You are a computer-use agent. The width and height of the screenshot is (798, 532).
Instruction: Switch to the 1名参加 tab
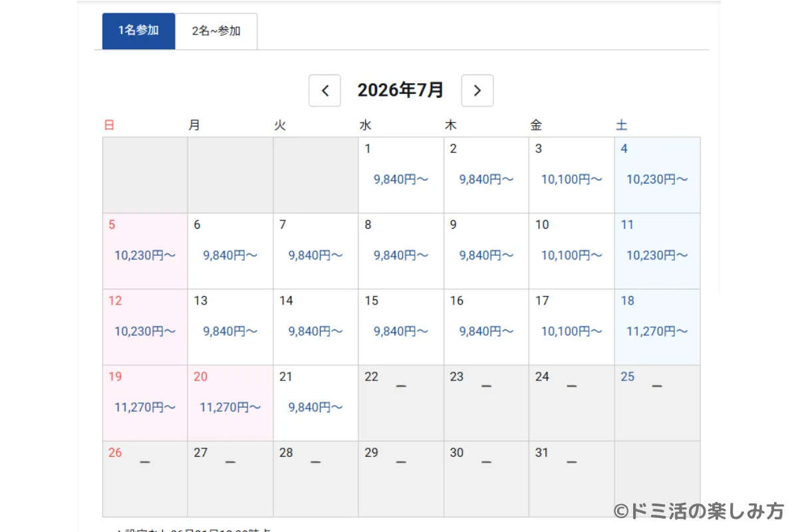click(x=138, y=31)
